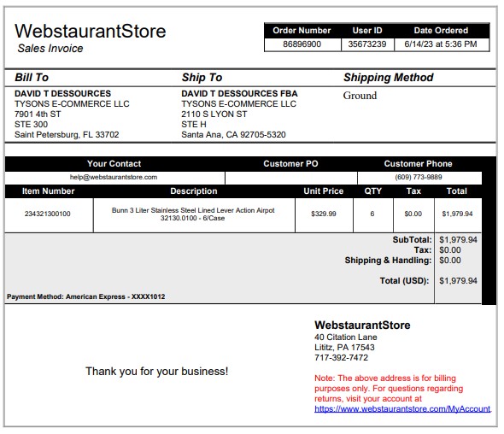Screen dimensions: 504x434
Task: Select the order number 86896900 cell
Action: pos(302,44)
